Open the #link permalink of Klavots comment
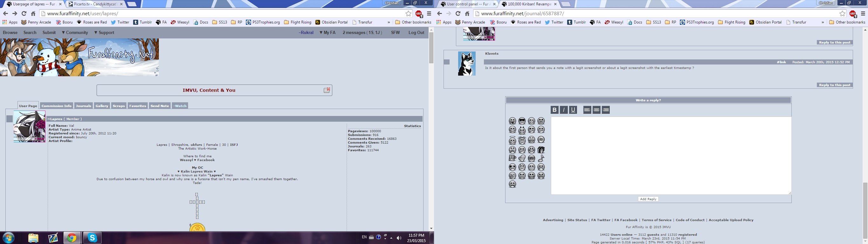The height and width of the screenshot is (244, 868). [781, 62]
